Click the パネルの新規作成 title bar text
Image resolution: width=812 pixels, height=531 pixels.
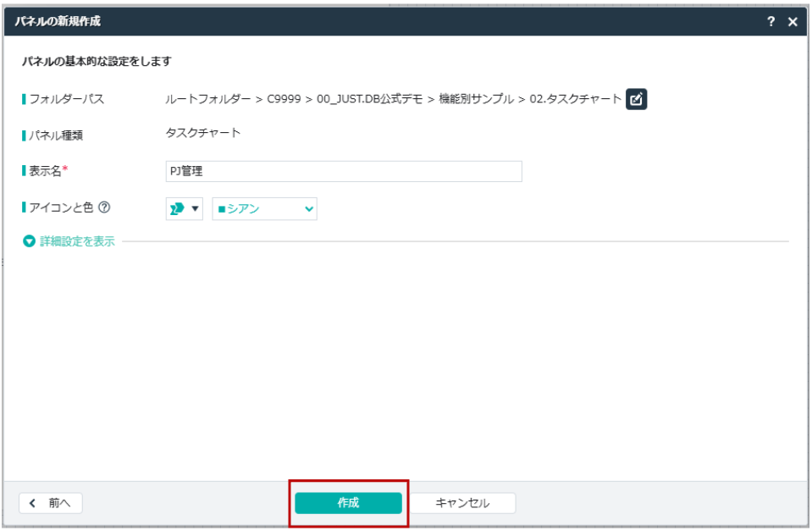coord(58,22)
